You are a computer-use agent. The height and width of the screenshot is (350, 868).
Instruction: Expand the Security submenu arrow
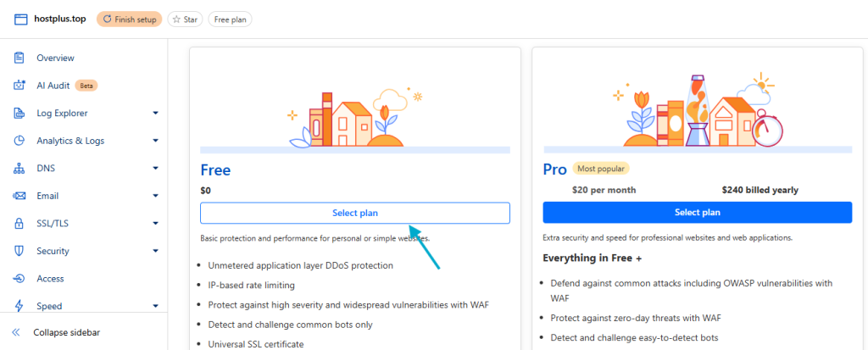155,251
